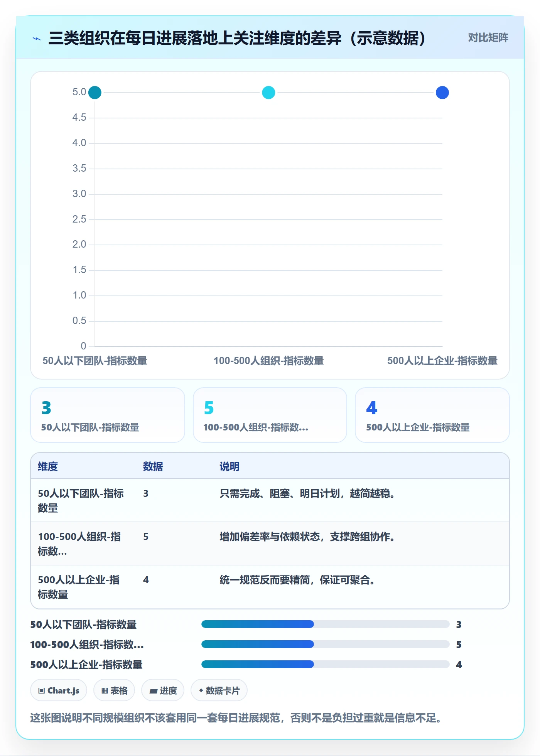Image resolution: width=540 pixels, height=756 pixels.
Task: Click the progress row label 50人以下团队-指标数量
Action: pyautogui.click(x=84, y=625)
